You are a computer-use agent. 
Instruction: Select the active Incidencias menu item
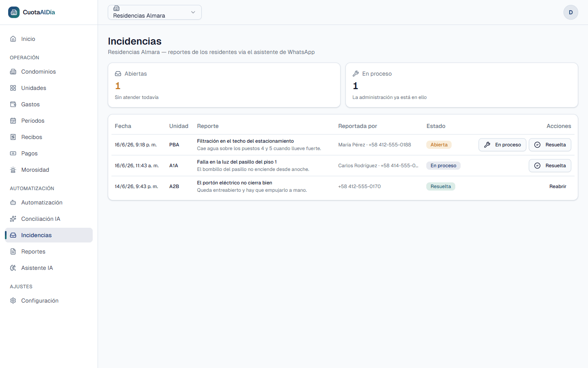[49, 235]
